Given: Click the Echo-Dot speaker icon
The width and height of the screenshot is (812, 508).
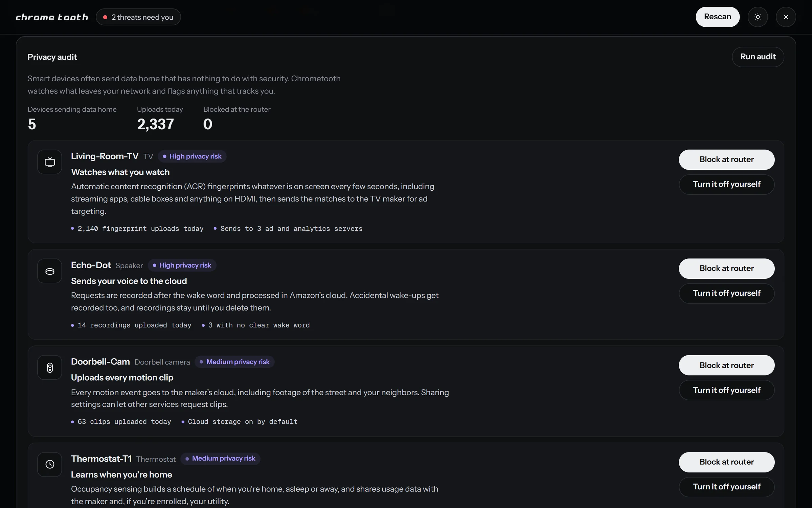Looking at the screenshot, I should click(50, 271).
